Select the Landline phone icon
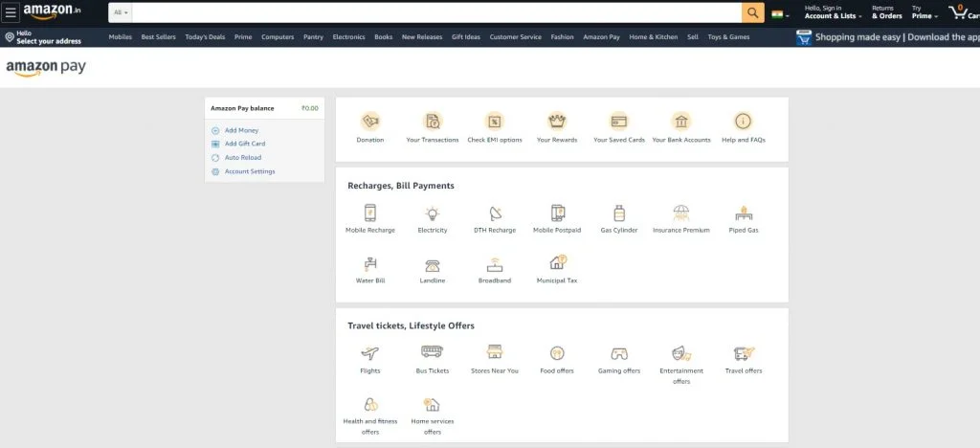Image resolution: width=980 pixels, height=448 pixels. click(433, 265)
